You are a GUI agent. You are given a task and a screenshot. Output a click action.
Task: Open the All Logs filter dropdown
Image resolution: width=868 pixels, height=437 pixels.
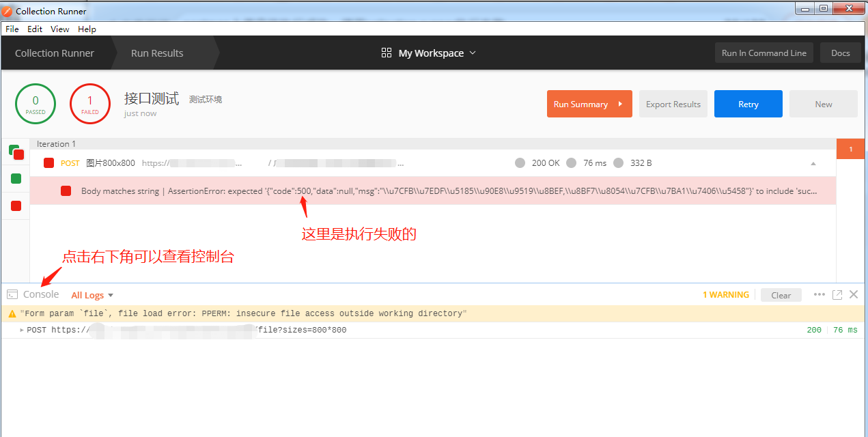click(x=92, y=294)
